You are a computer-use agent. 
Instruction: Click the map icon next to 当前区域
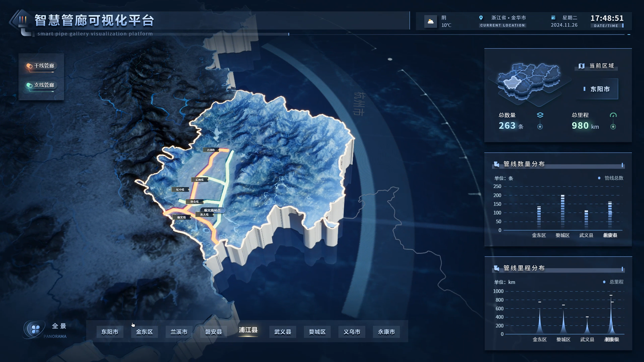(x=582, y=66)
